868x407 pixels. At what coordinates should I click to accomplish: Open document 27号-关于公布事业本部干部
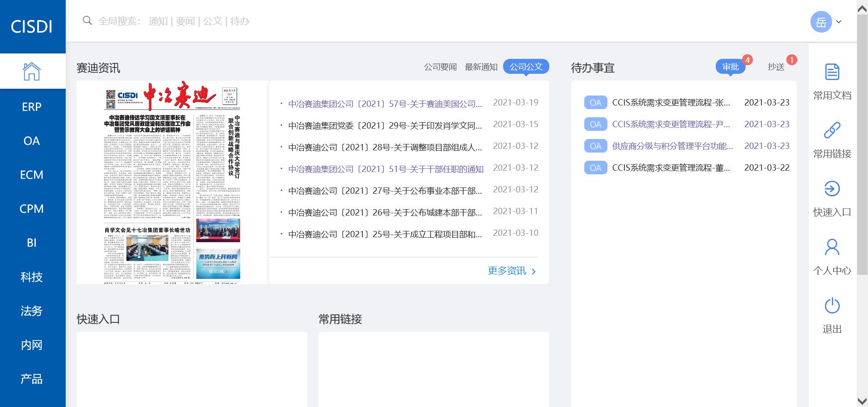click(x=385, y=191)
